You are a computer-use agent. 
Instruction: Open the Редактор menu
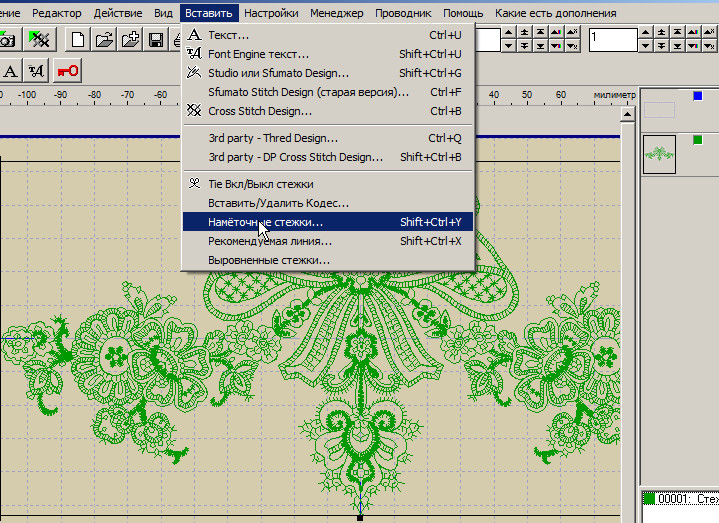pyautogui.click(x=56, y=13)
